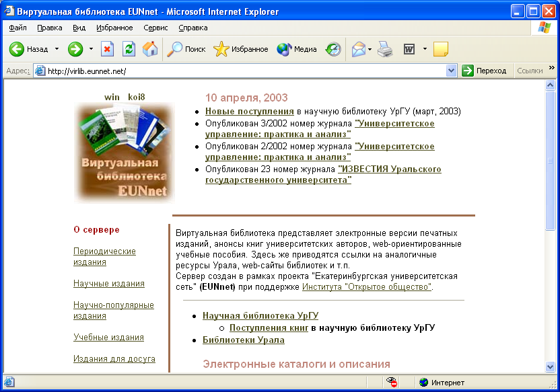
Task: Open the Издания для досуга link
Action: click(114, 359)
